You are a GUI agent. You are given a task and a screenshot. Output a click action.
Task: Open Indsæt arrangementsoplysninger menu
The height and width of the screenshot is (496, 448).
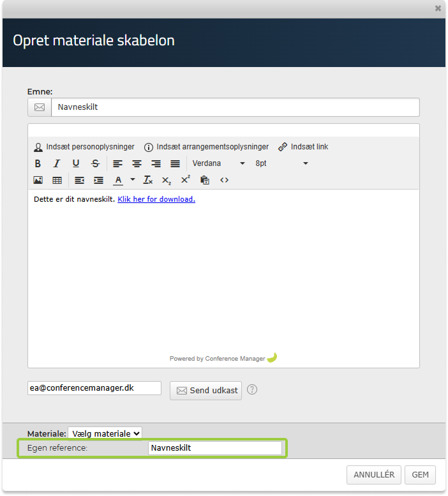point(206,147)
